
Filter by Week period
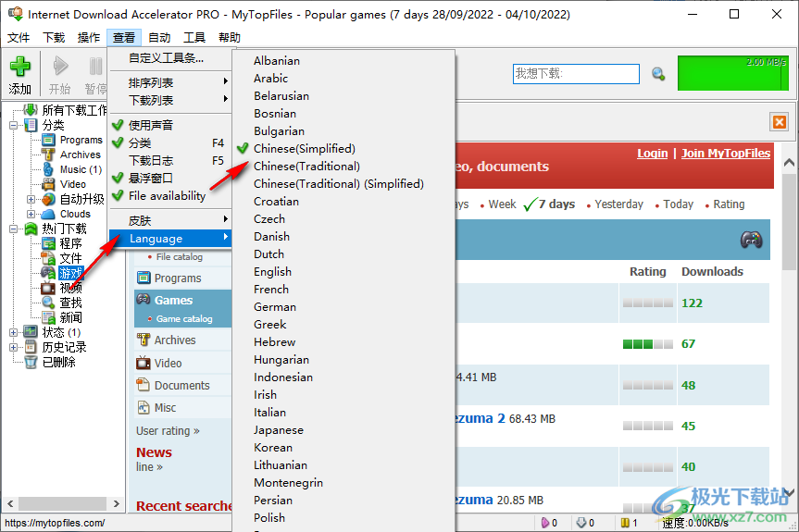502,204
